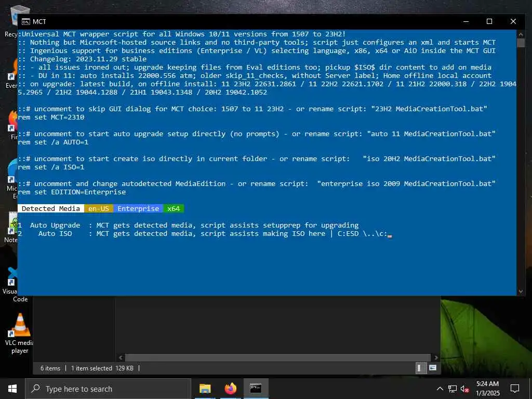Screen dimensions: 532x399
Task: Click 'Changelog: 2023.11.29 stable' text
Action: click(88, 59)
